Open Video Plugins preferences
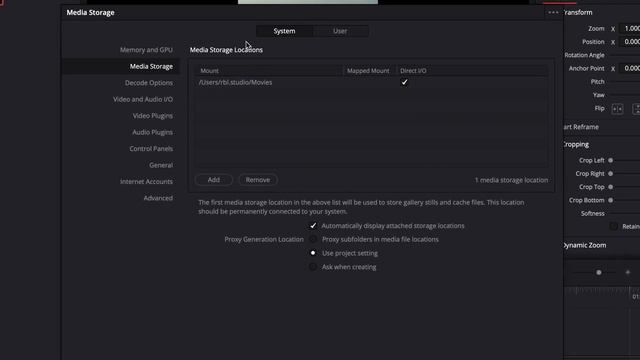Image resolution: width=640 pixels, height=360 pixels. [x=152, y=116]
